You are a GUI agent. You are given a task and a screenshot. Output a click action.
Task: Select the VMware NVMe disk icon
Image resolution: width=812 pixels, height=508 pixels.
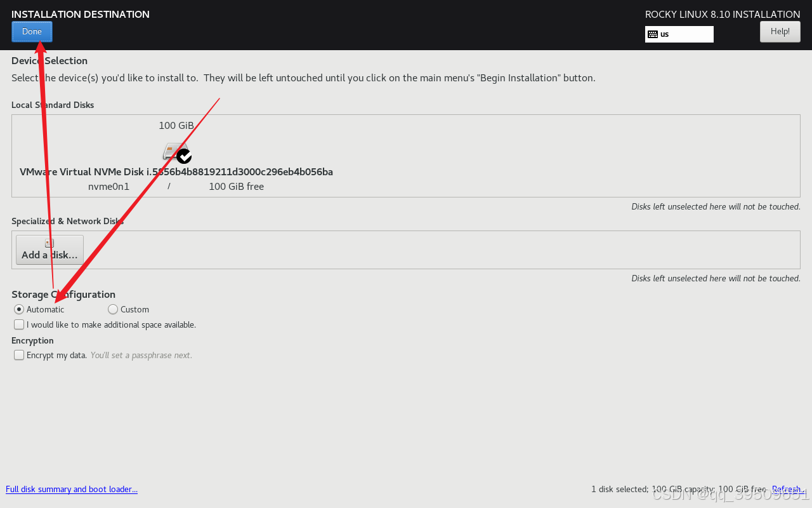pos(176,152)
